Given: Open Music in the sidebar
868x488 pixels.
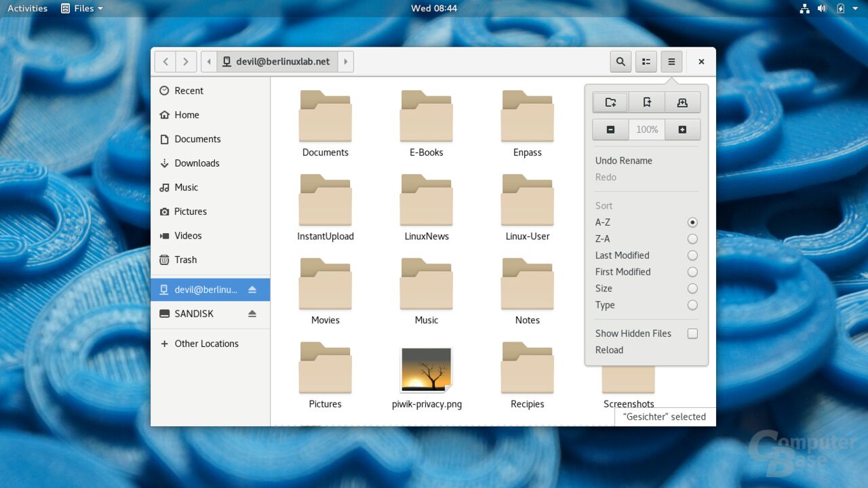Looking at the screenshot, I should click(210, 187).
